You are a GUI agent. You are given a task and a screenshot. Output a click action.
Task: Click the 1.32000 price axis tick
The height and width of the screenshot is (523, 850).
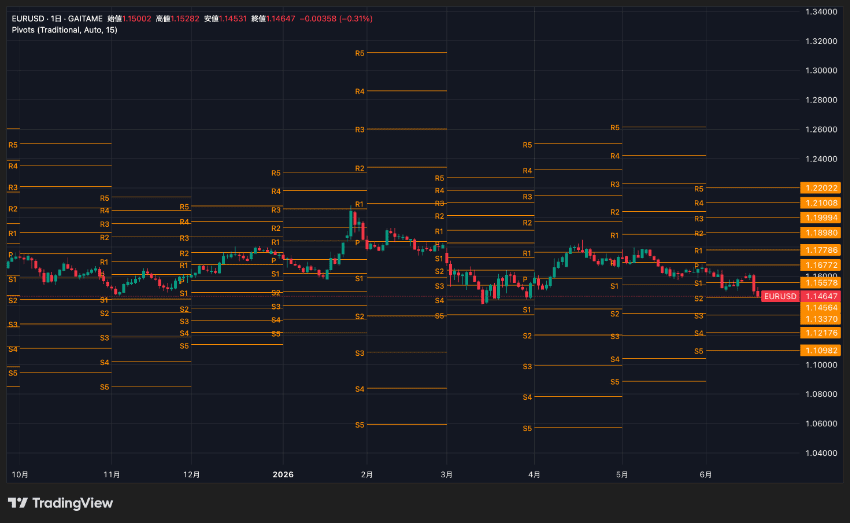pyautogui.click(x=821, y=41)
